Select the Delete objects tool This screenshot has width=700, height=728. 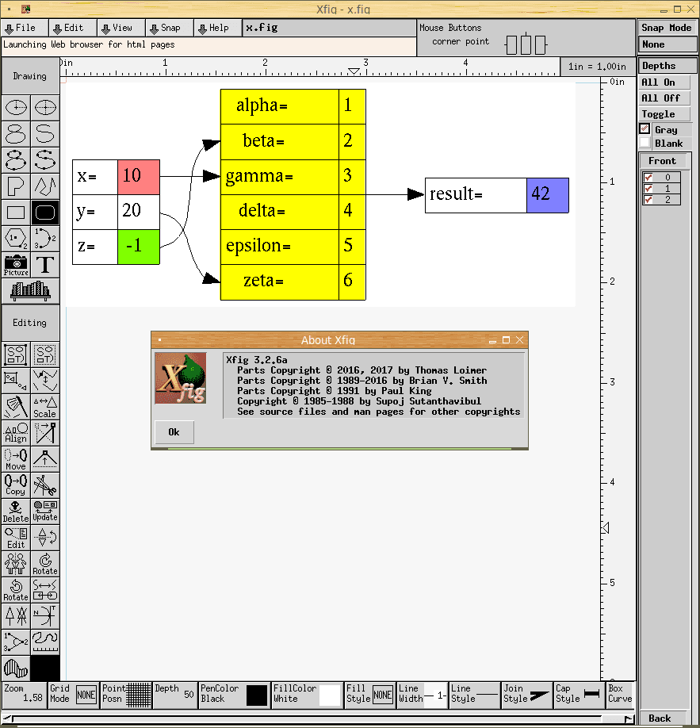pyautogui.click(x=16, y=512)
